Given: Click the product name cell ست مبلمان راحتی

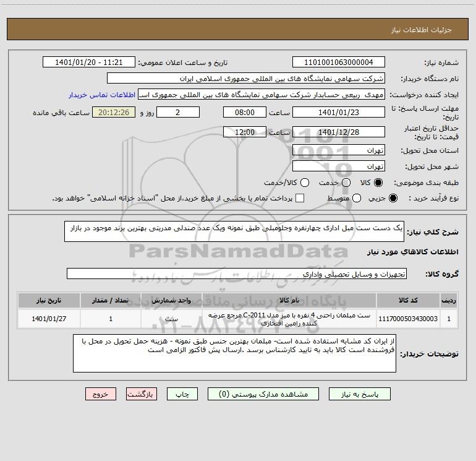Looking at the screenshot, I should (x=289, y=319).
